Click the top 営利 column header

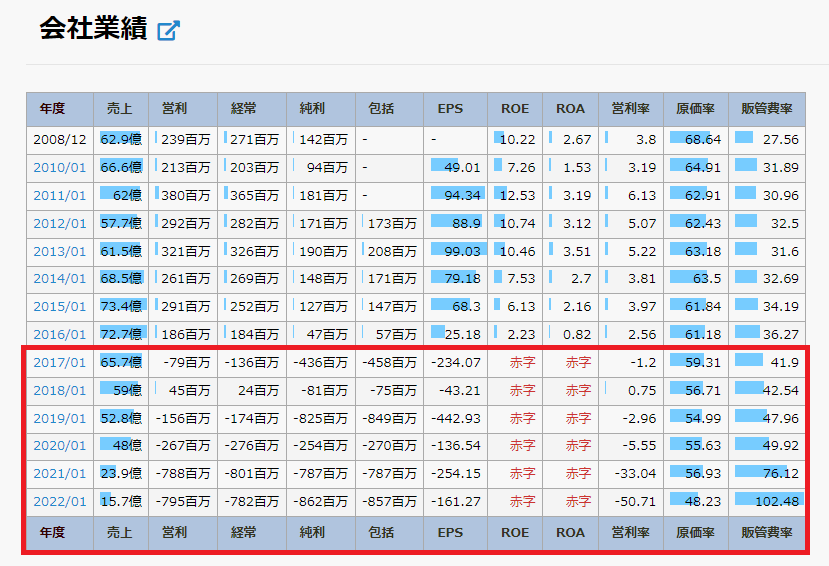[x=183, y=109]
